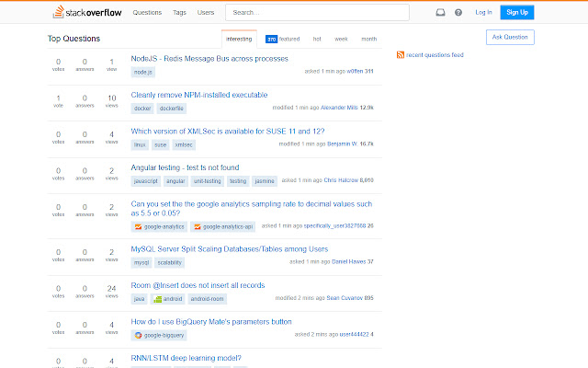Click the Log In link
This screenshot has width=588, height=368.
(x=483, y=12)
